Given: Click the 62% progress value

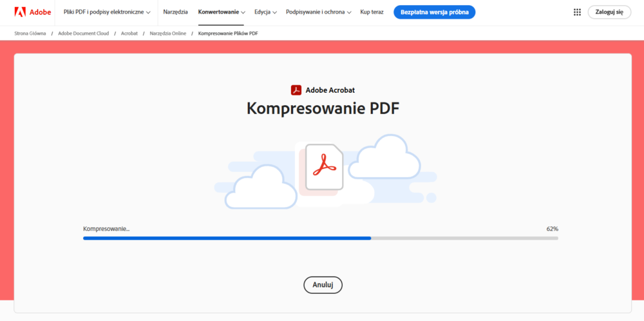Looking at the screenshot, I should click(x=552, y=229).
